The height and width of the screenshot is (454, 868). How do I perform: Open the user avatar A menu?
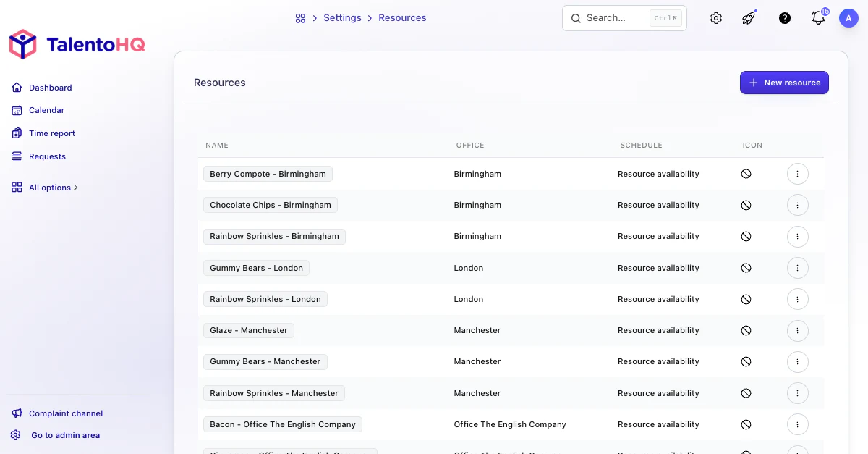tap(848, 18)
